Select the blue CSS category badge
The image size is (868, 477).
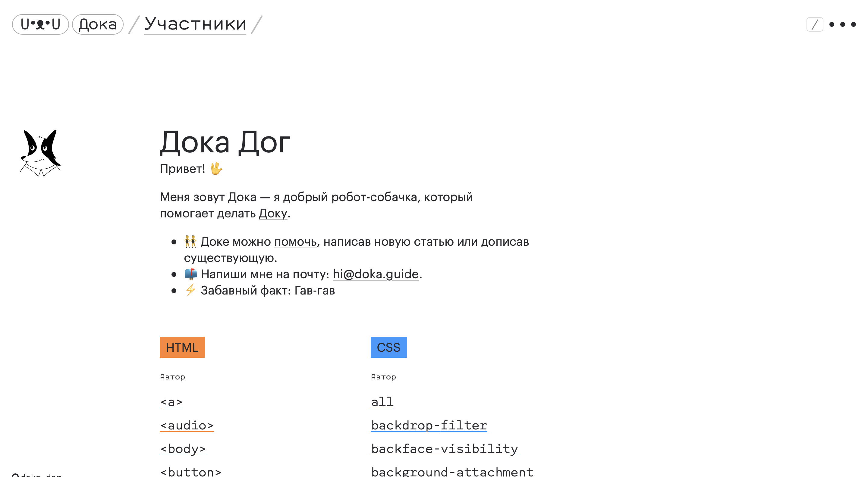(388, 347)
